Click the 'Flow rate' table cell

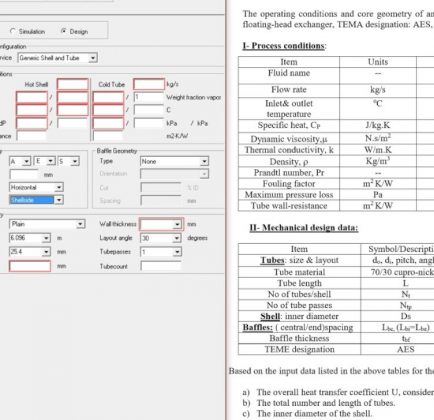tap(289, 90)
